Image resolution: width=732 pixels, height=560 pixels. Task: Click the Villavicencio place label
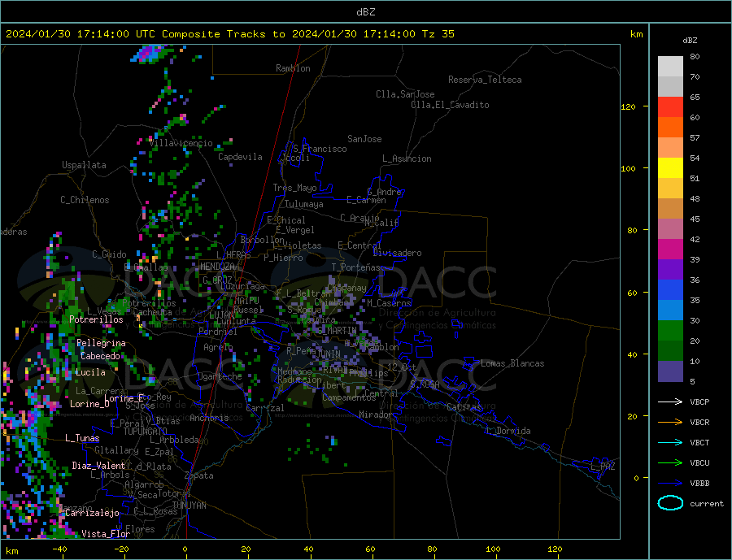[181, 143]
